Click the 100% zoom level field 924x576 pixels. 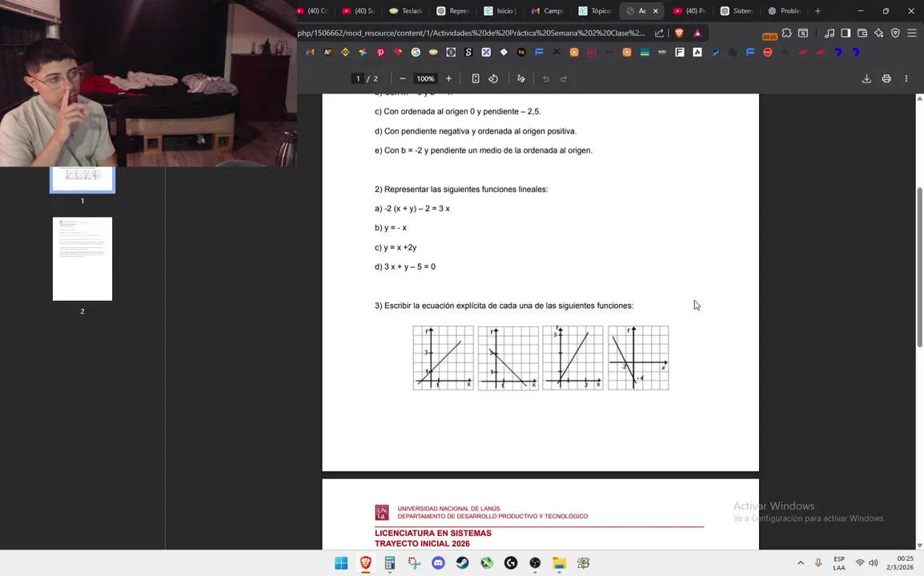(425, 79)
